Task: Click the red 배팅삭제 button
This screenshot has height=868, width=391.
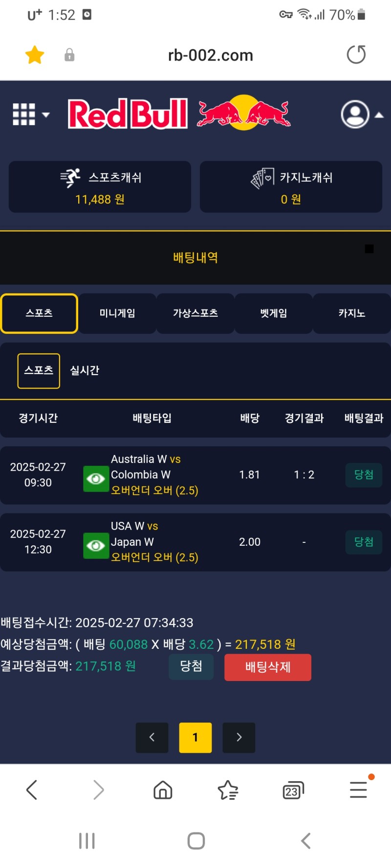Action: click(x=268, y=667)
